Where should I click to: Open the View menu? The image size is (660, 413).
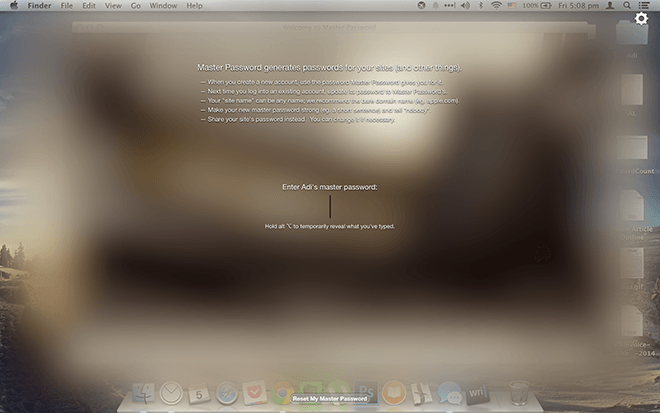pyautogui.click(x=113, y=5)
